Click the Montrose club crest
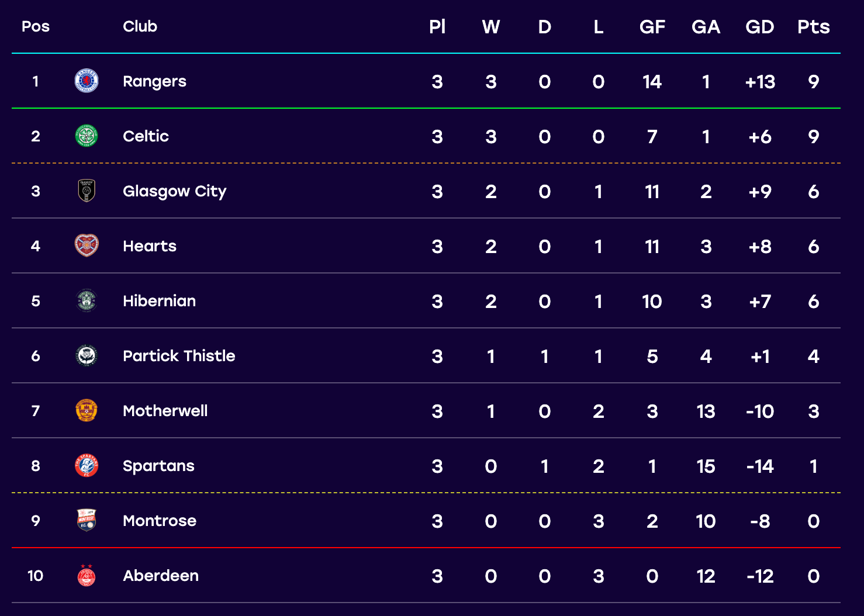864x616 pixels. 87,520
